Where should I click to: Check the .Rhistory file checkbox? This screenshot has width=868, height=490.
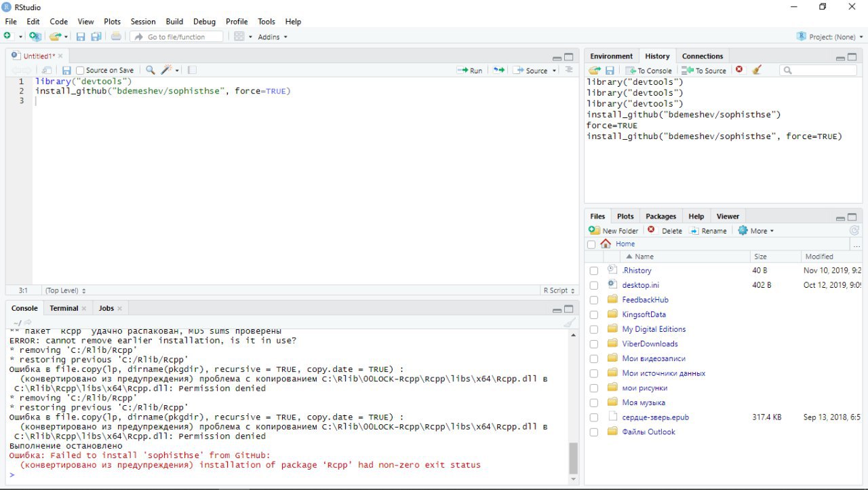(x=594, y=271)
